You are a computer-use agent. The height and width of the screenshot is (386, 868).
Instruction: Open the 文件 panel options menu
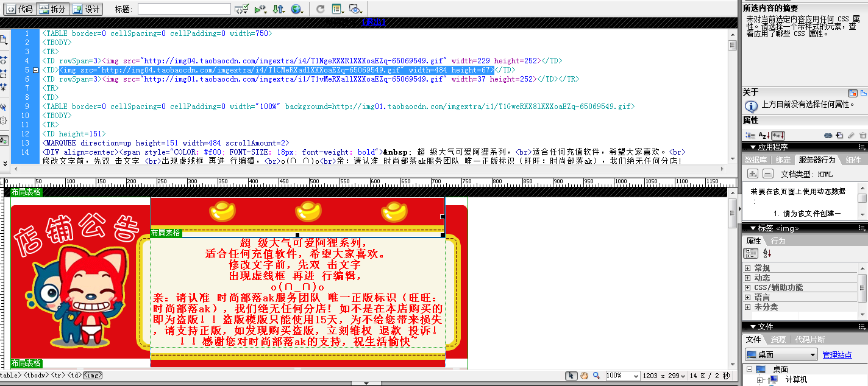coord(862,327)
